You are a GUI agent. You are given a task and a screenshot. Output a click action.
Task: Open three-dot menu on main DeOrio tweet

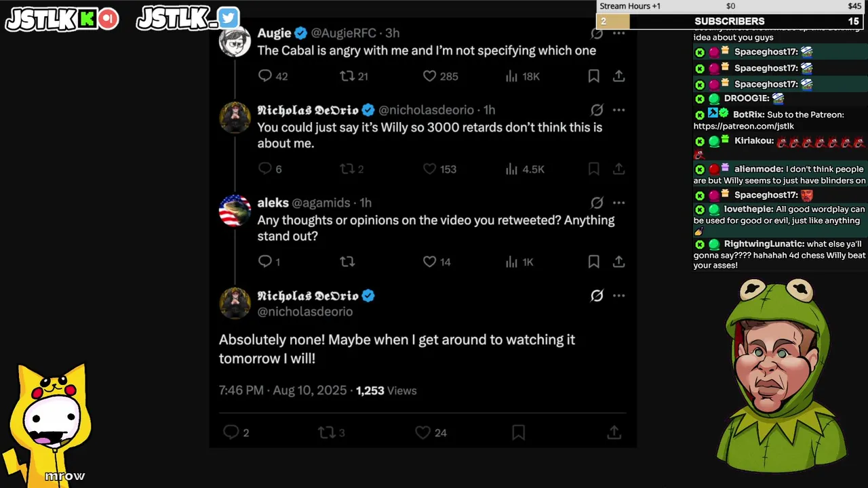(x=618, y=296)
